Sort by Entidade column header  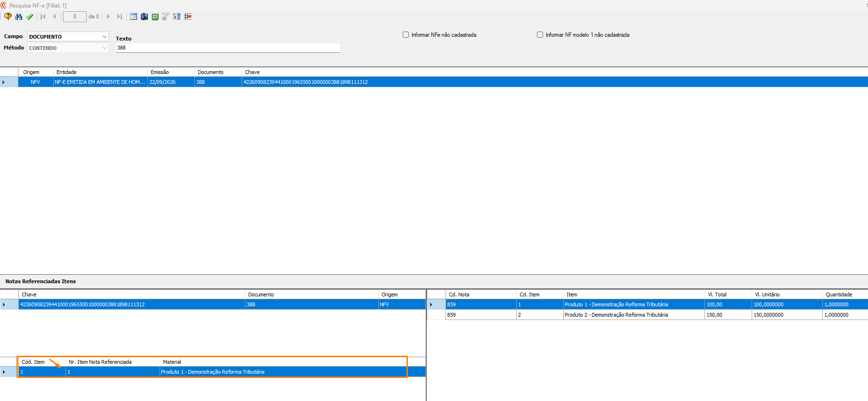coord(101,72)
